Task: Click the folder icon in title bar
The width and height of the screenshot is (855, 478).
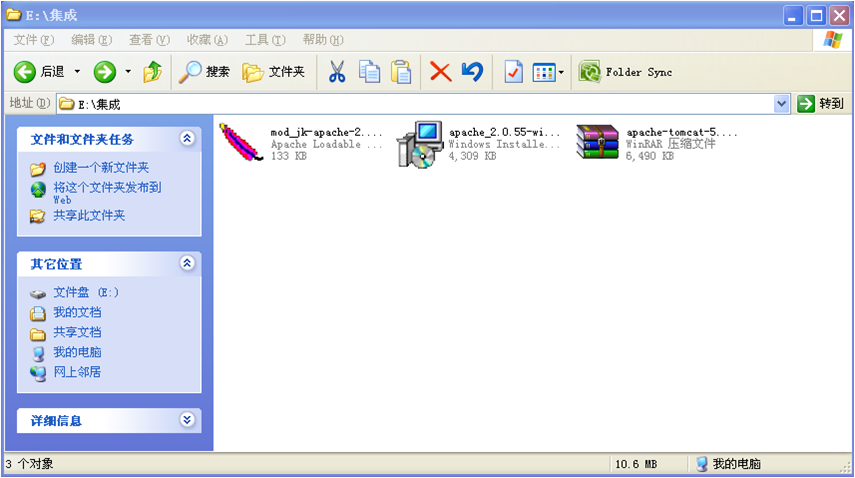Action: click(14, 15)
